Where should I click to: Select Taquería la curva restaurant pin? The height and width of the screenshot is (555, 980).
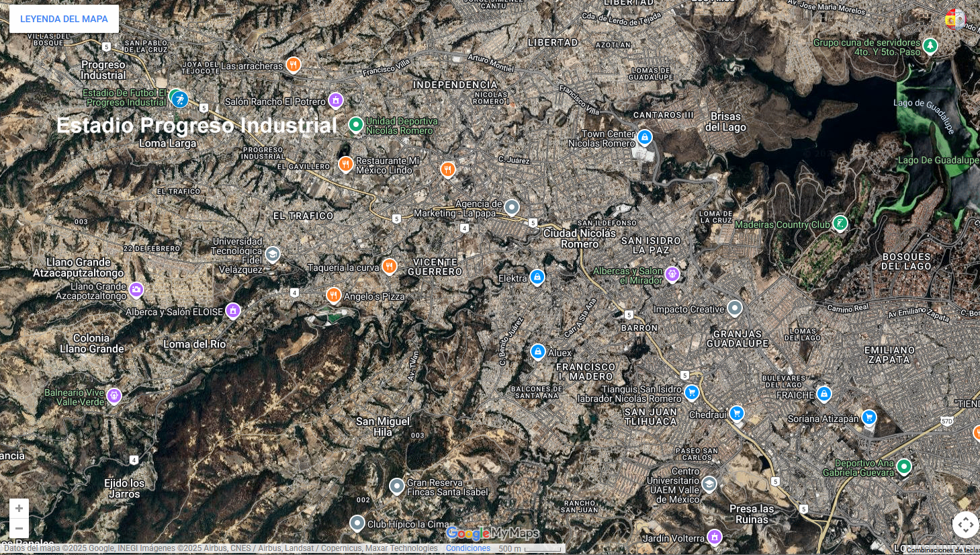(x=389, y=266)
